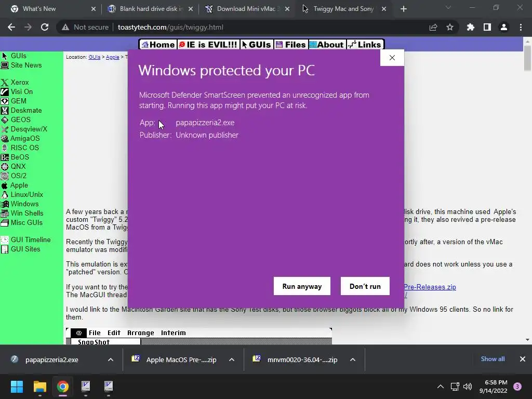Click GEOS sidebar icon
The width and height of the screenshot is (532, 399).
[x=4, y=120]
